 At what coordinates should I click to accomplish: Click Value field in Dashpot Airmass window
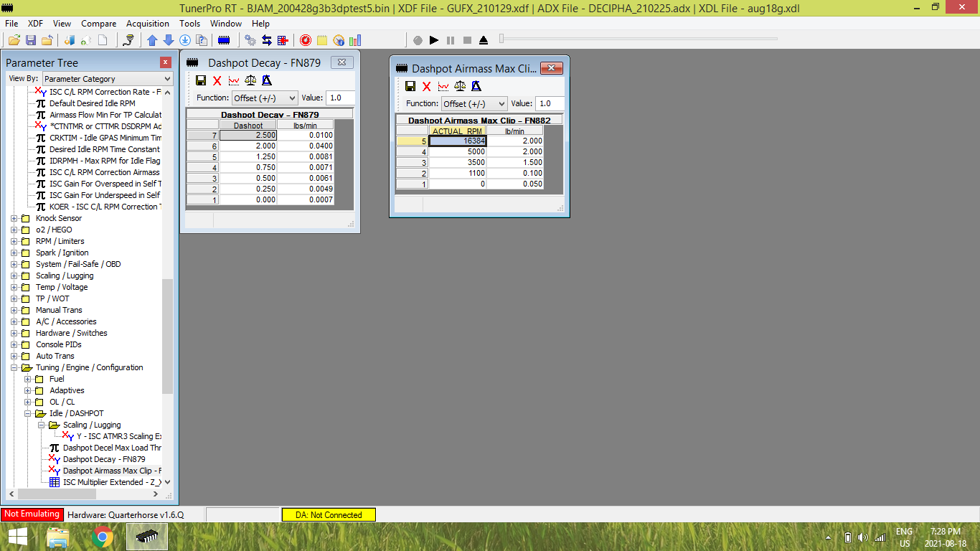click(x=550, y=103)
